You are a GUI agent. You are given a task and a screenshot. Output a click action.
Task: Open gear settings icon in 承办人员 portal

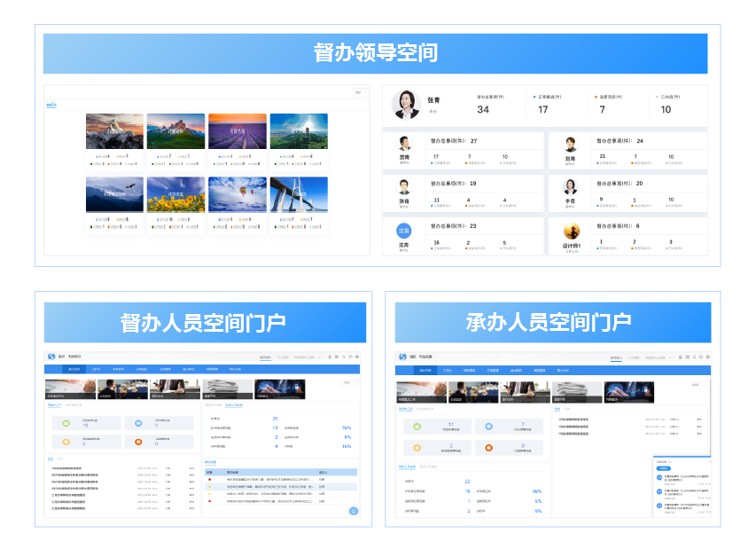click(x=708, y=357)
